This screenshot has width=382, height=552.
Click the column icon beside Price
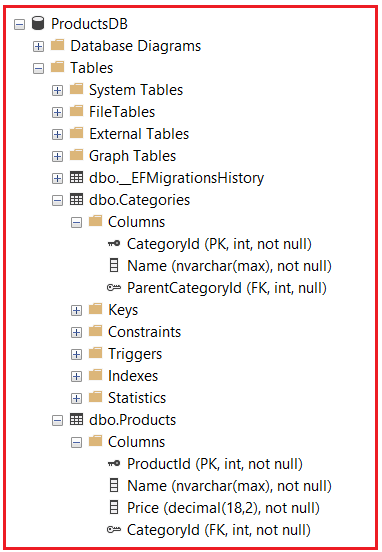click(114, 507)
